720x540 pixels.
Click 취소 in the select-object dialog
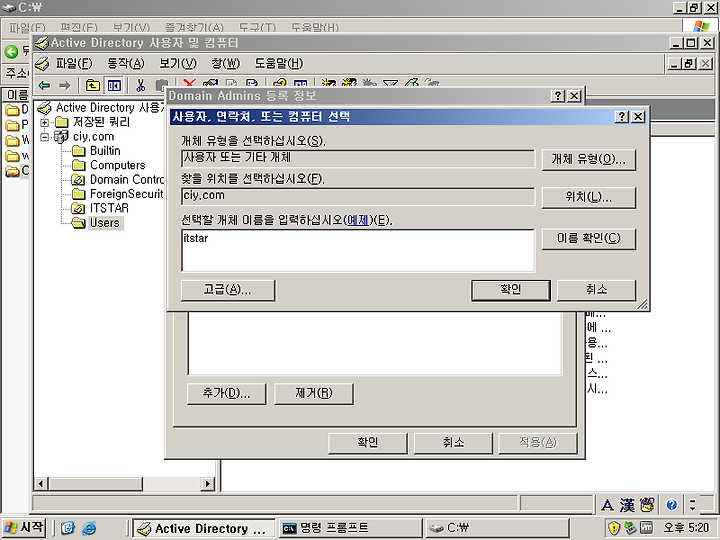pyautogui.click(x=596, y=290)
